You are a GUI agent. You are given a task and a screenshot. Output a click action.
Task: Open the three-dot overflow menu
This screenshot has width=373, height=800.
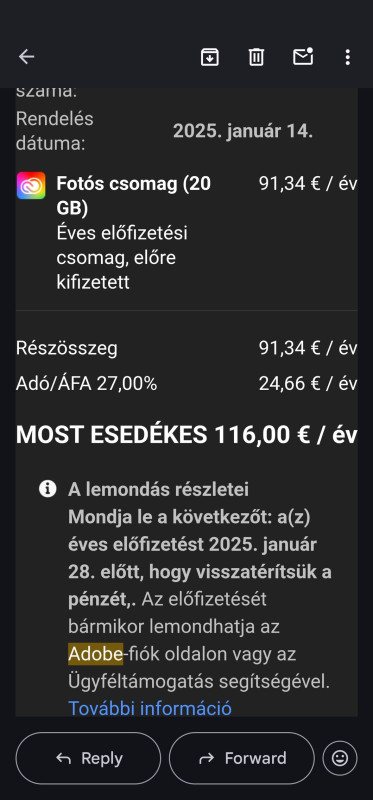[347, 57]
